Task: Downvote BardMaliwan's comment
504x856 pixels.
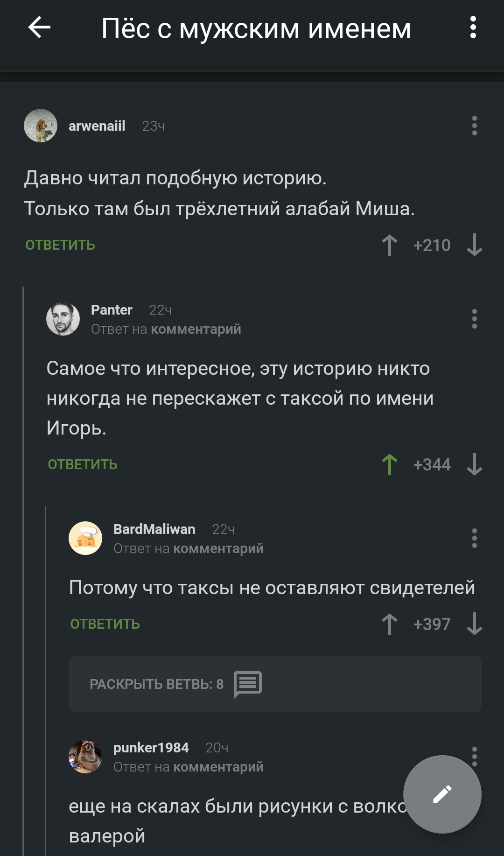Action: point(474,624)
